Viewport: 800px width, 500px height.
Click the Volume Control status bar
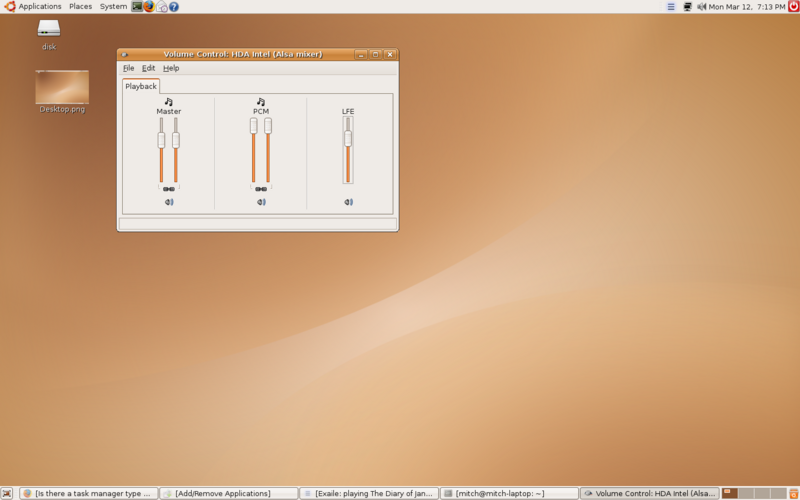click(258, 223)
